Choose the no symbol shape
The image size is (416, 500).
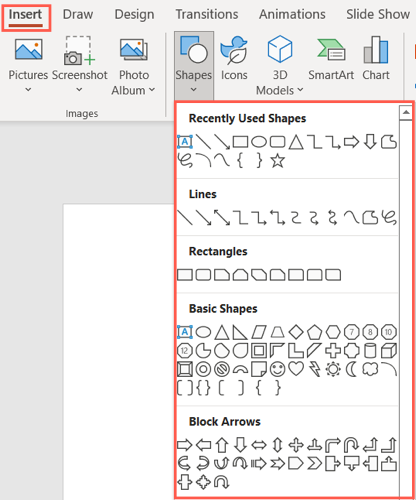pos(222,369)
